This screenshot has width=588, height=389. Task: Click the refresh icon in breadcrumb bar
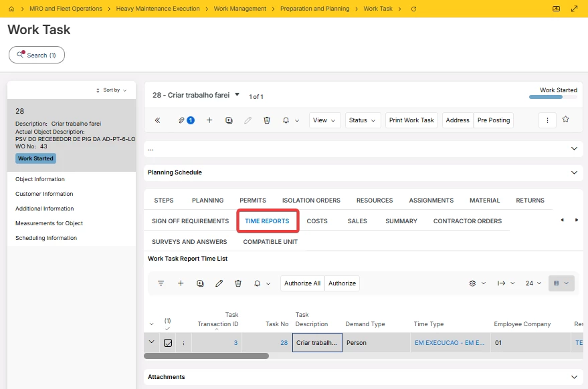pyautogui.click(x=413, y=9)
